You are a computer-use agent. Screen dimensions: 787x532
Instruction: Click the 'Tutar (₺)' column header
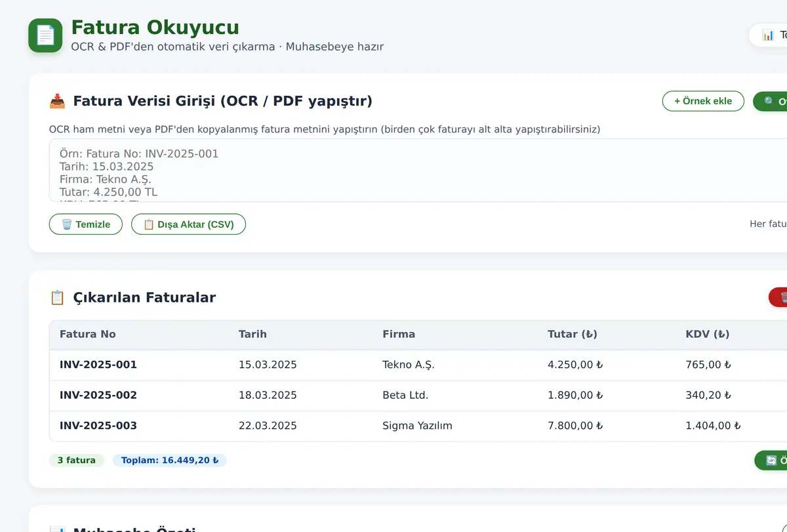coord(573,334)
